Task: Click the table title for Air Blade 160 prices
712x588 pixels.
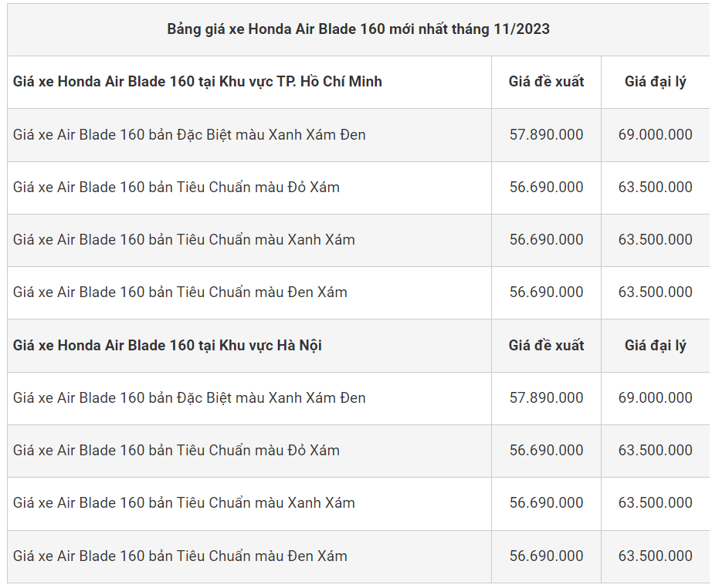Action: (358, 29)
